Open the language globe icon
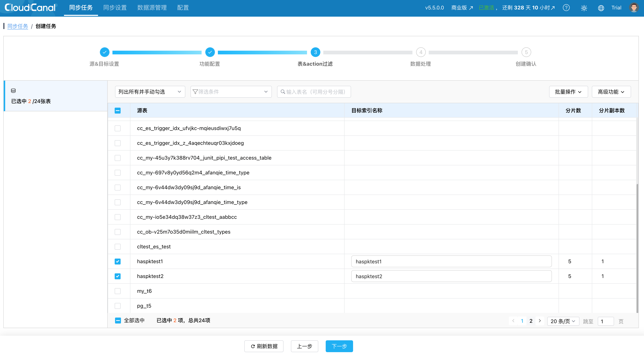Image resolution: width=644 pixels, height=354 pixels. point(601,8)
